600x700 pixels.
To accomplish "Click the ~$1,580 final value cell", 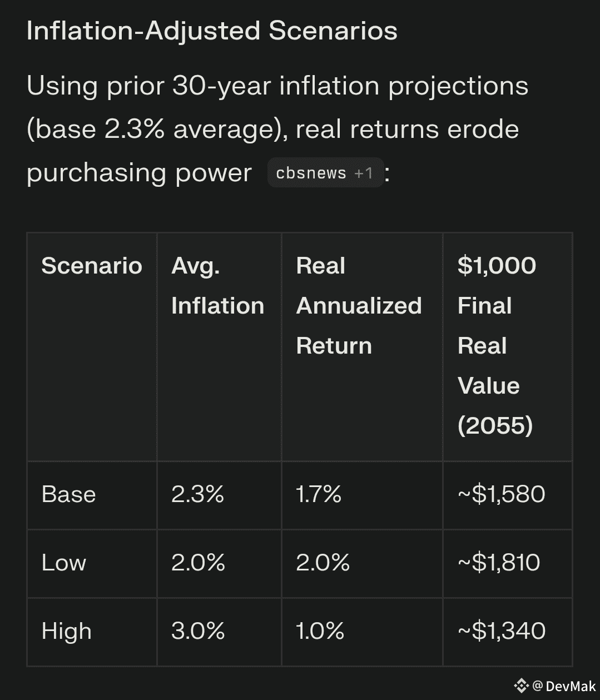I will coord(501,495).
